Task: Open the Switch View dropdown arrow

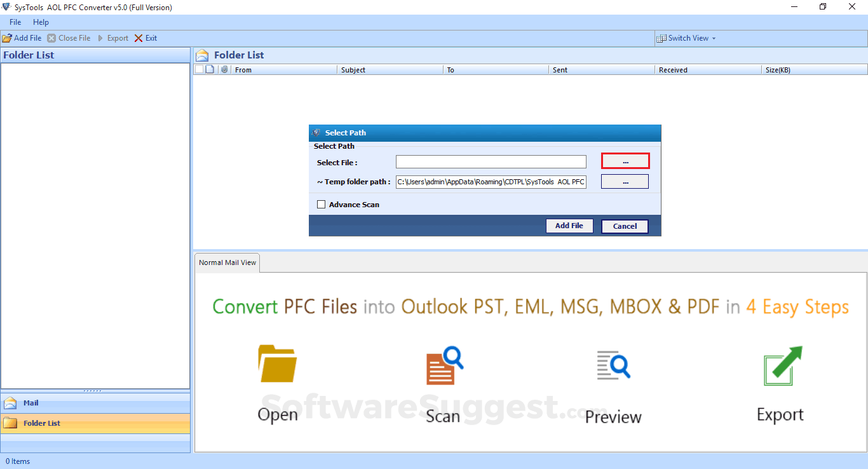Action: (x=714, y=38)
